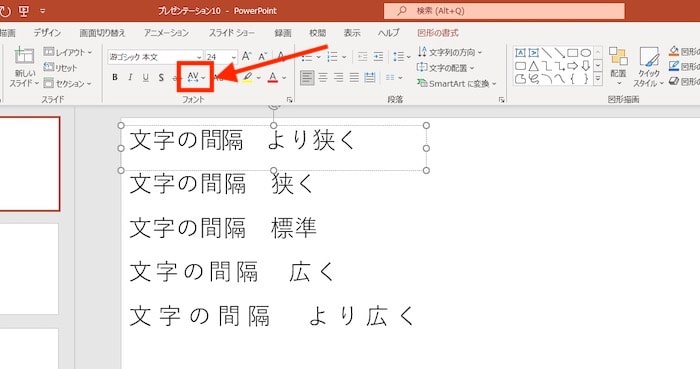Toggle Bold formatting
The image size is (700, 369).
tap(115, 78)
